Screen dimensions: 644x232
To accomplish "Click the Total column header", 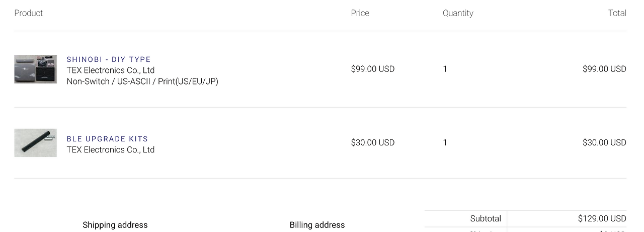I will [x=617, y=13].
